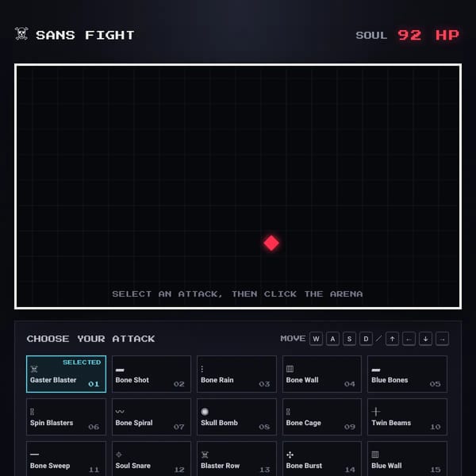Click the 'SELECTED' label on Gaster Blaster
This screenshot has width=476, height=476.
point(82,363)
